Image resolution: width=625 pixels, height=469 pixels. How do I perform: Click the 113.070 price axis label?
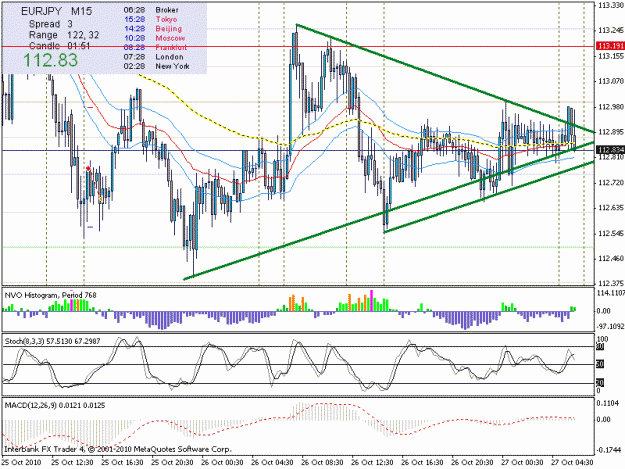[611, 81]
